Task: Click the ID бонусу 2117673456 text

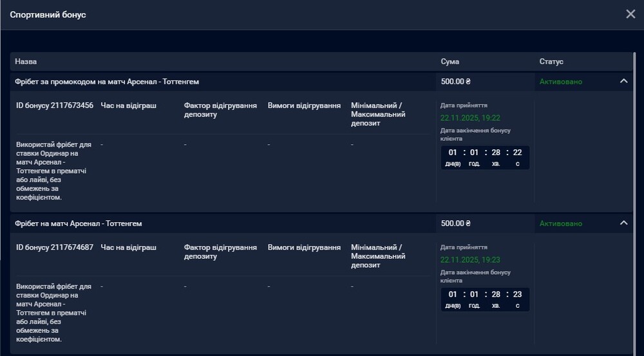Action: click(55, 106)
